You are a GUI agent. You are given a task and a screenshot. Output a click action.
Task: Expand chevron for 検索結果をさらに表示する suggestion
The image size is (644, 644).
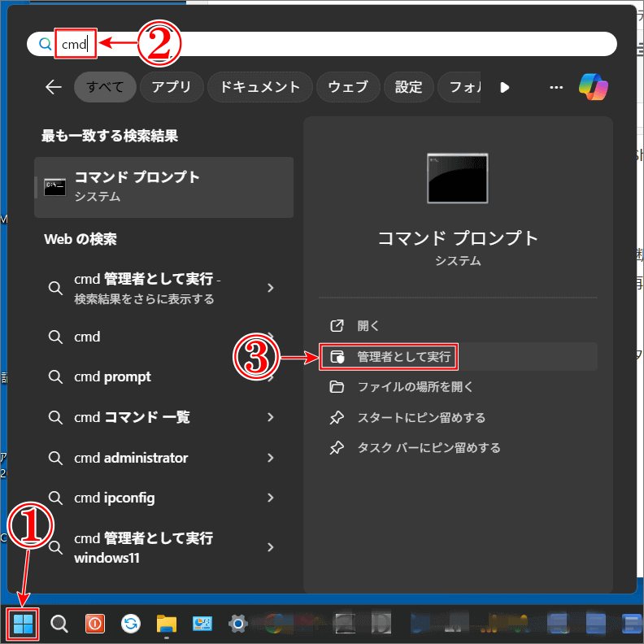[x=270, y=288]
